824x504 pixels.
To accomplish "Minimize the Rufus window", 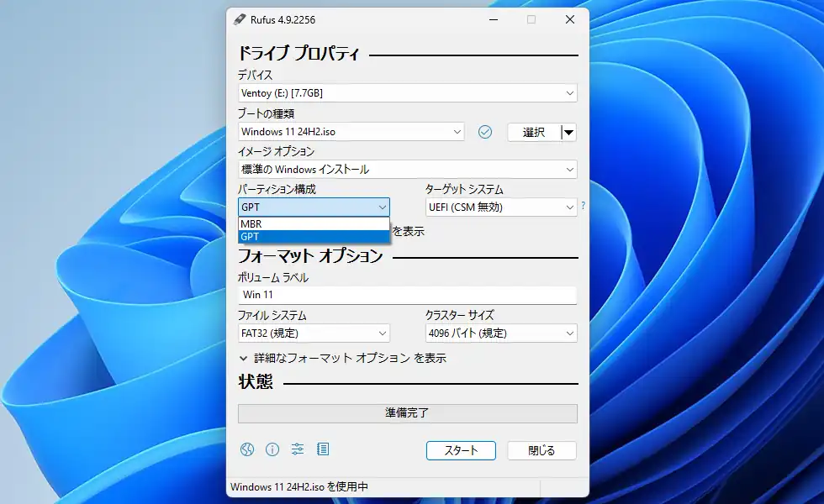I will coord(494,20).
